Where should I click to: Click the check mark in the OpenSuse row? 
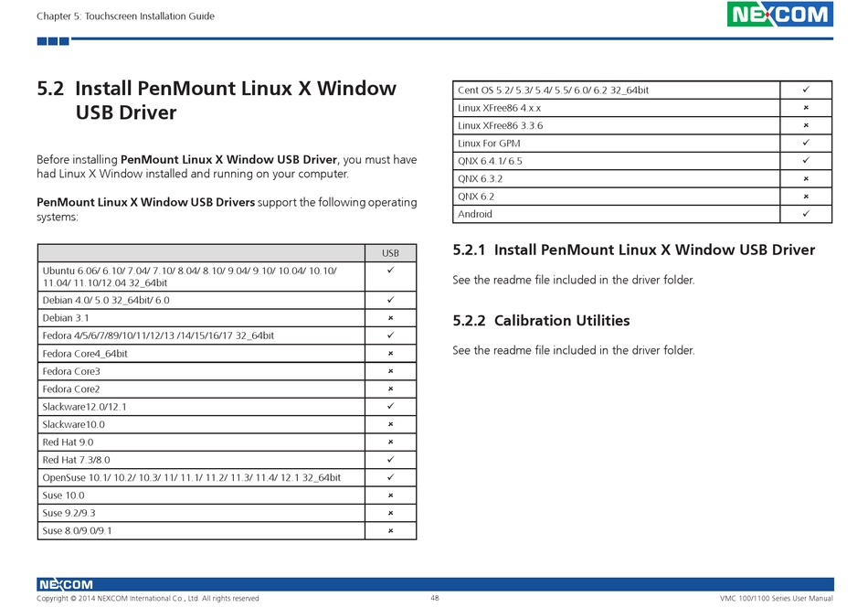point(390,477)
